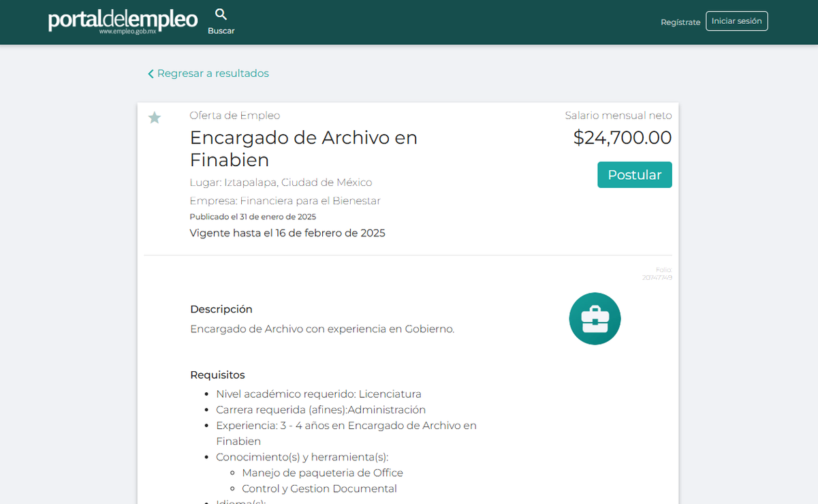Click Manejo de paqueteria de Office item
Viewport: 818px width, 504px height.
click(322, 473)
